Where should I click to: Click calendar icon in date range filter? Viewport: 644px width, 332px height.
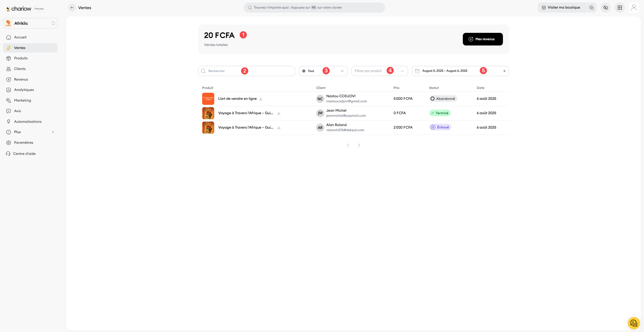coord(417,71)
